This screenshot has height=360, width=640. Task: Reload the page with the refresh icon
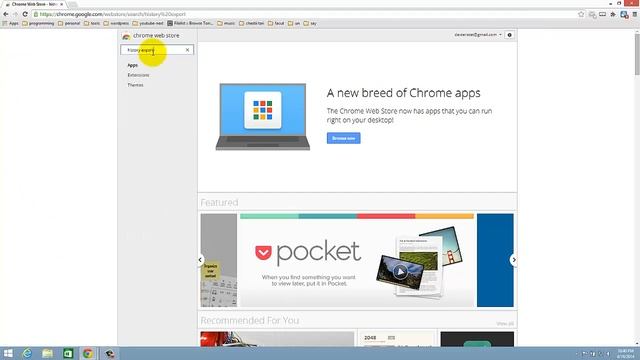click(25, 14)
